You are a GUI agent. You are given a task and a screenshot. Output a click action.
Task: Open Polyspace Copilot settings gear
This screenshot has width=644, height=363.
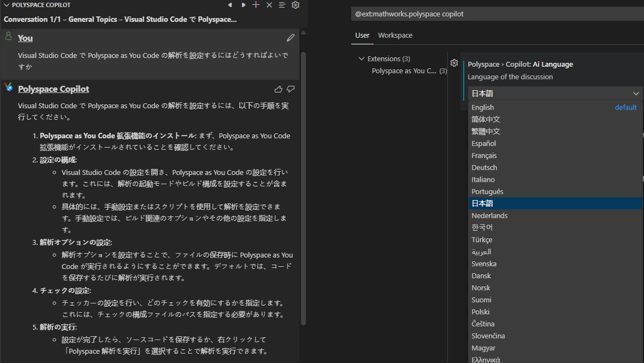296,5
